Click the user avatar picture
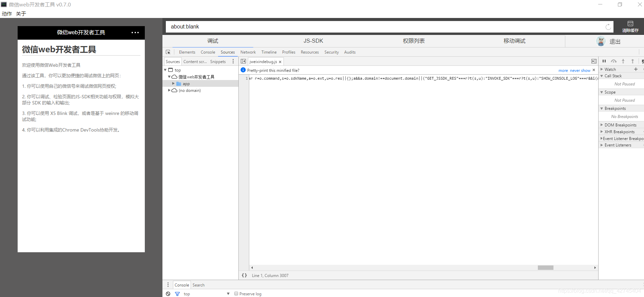 point(601,41)
